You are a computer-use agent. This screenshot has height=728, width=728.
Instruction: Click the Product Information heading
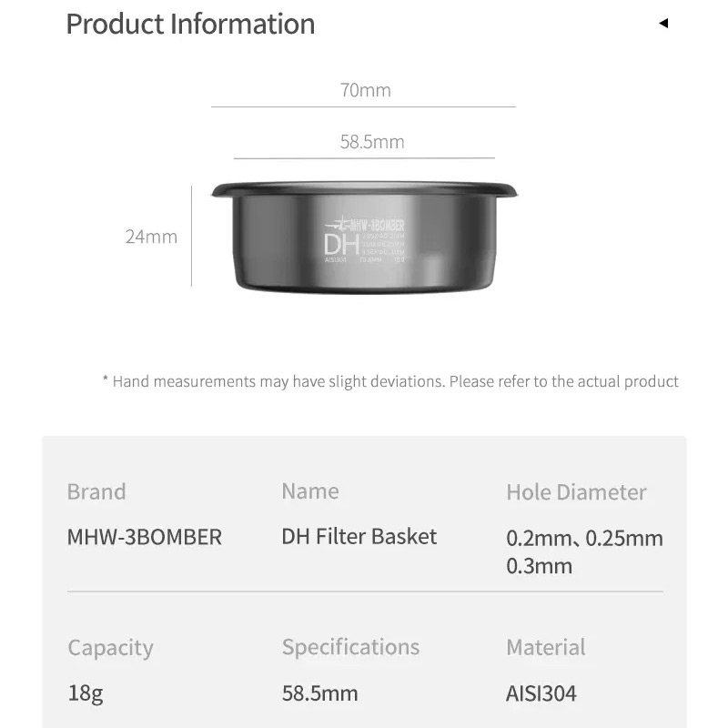click(190, 24)
